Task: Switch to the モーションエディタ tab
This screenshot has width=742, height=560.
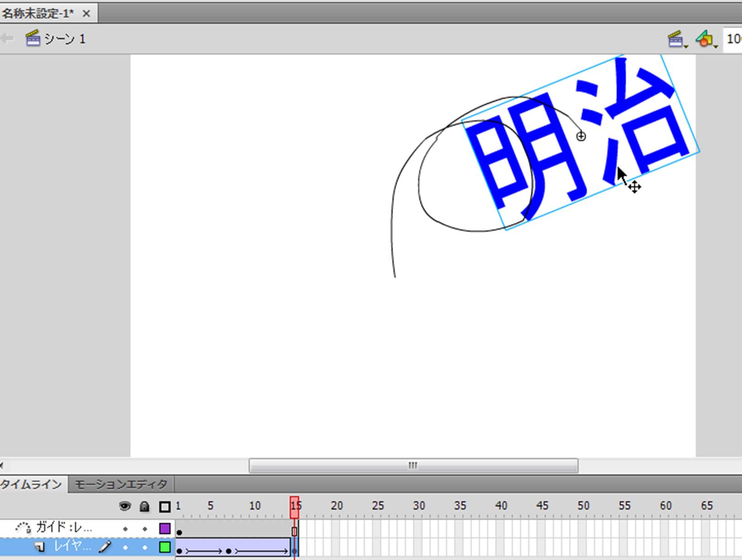Action: [x=121, y=484]
